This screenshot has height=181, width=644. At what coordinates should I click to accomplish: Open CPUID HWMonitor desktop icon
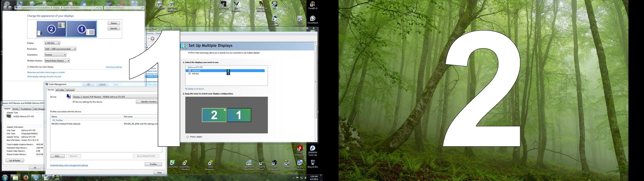(300, 151)
